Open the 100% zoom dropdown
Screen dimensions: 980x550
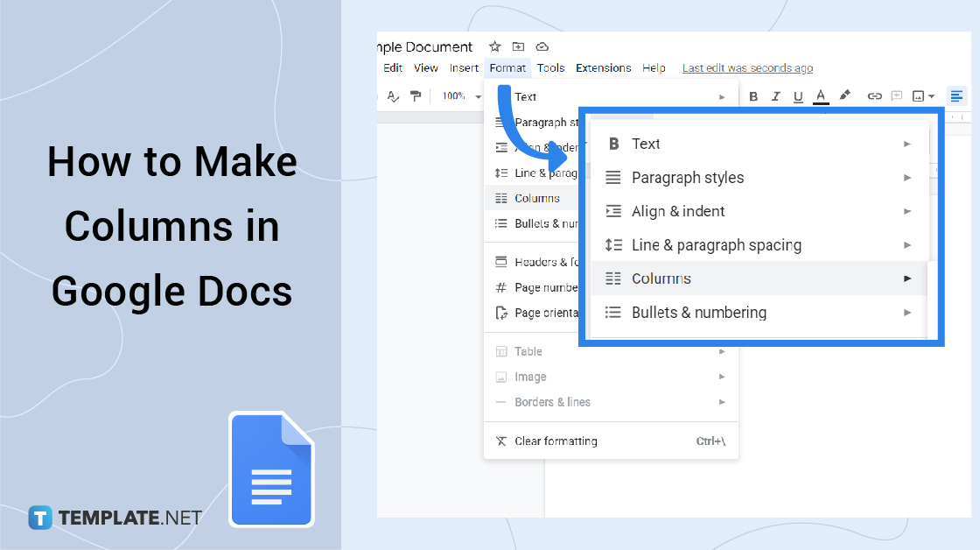tap(462, 96)
